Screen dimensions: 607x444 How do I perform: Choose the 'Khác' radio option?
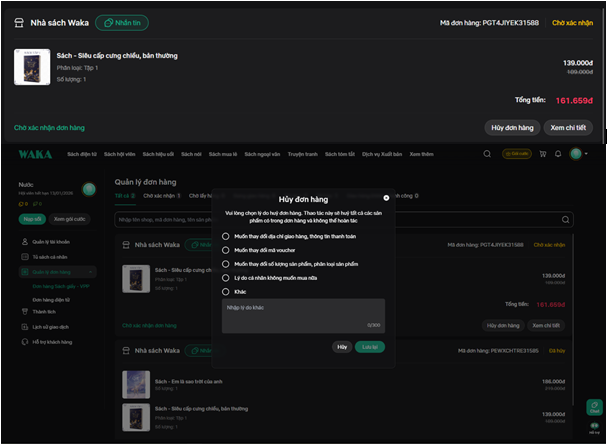click(x=226, y=291)
